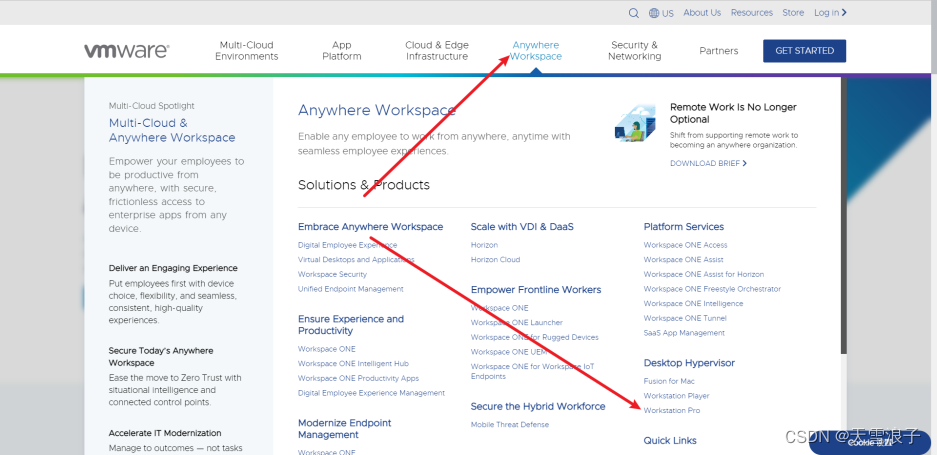Open Multi-Cloud Environments menu
Viewport: 937px width, 455px height.
[247, 51]
